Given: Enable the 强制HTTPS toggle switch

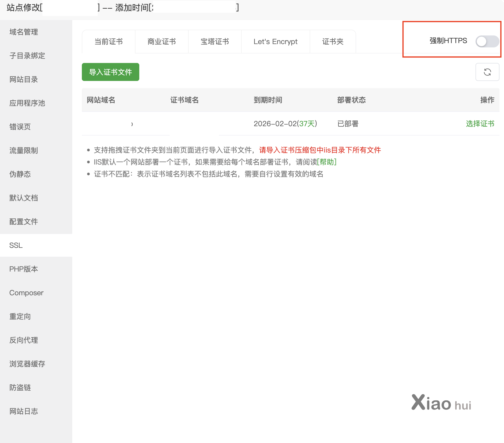Looking at the screenshot, I should (x=487, y=41).
